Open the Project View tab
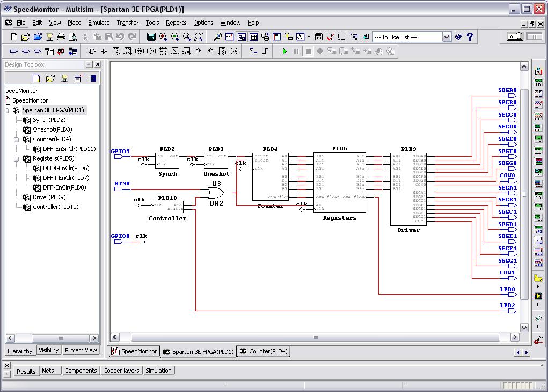This screenshot has width=548, height=392. (81, 350)
